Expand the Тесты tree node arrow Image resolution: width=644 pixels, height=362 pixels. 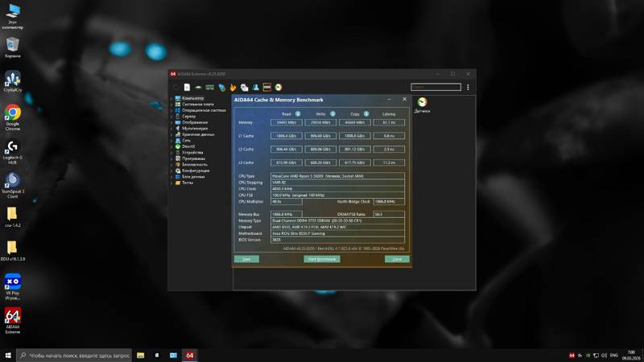pyautogui.click(x=171, y=183)
